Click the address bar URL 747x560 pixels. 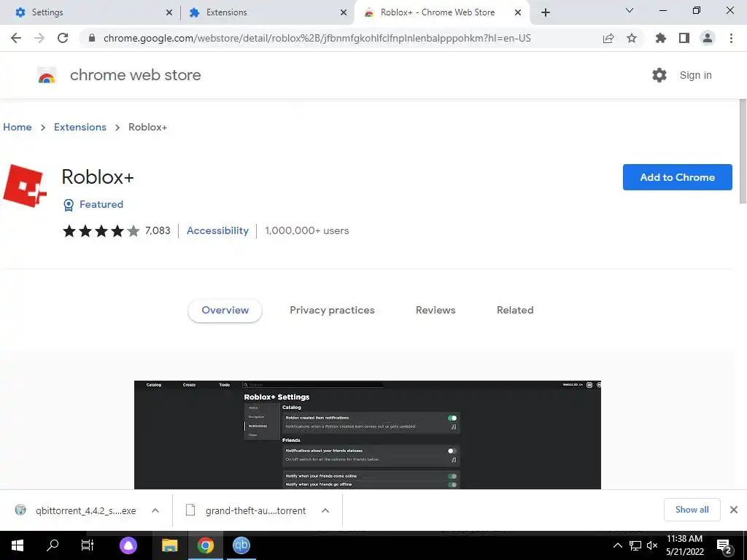(x=317, y=38)
